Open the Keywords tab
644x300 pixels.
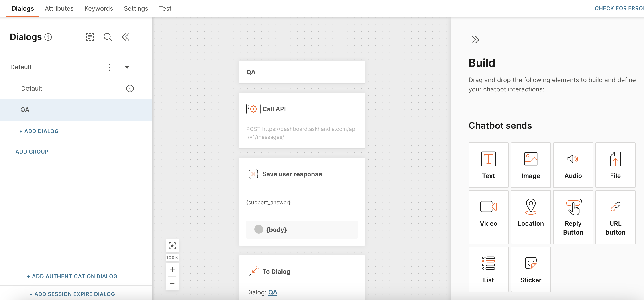click(99, 8)
